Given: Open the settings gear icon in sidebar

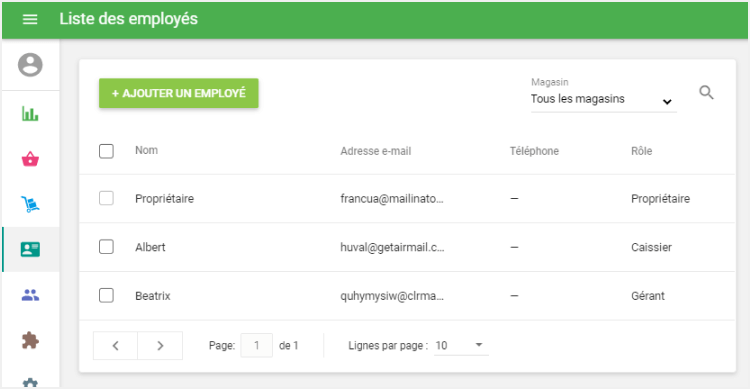Looking at the screenshot, I should click(30, 382).
